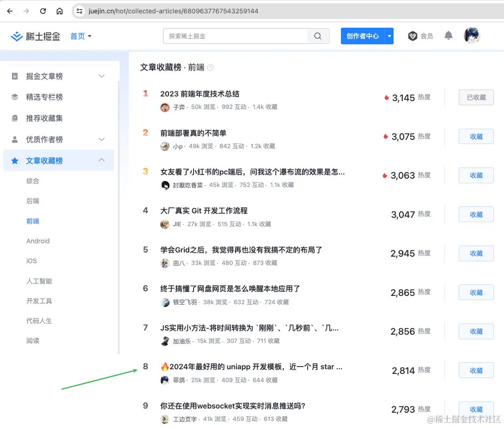Expand the 创作者中心 dropdown arrow
504x427 pixels.
coord(389,36)
